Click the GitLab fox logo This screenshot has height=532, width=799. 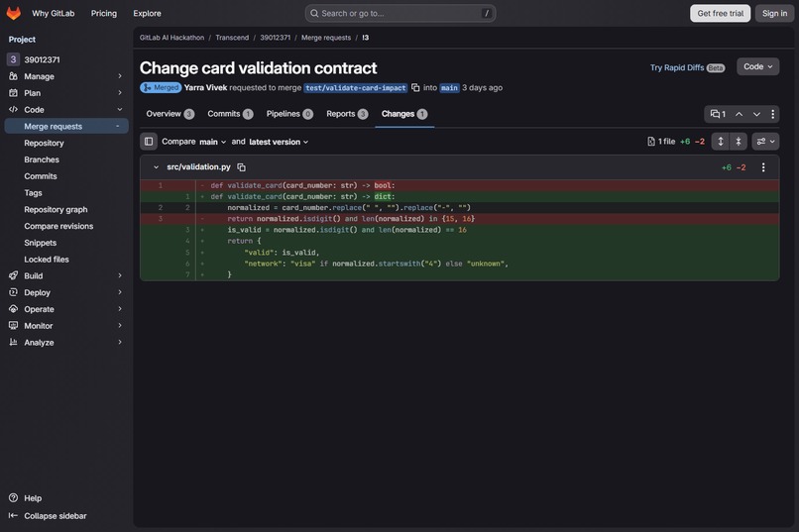click(14, 13)
